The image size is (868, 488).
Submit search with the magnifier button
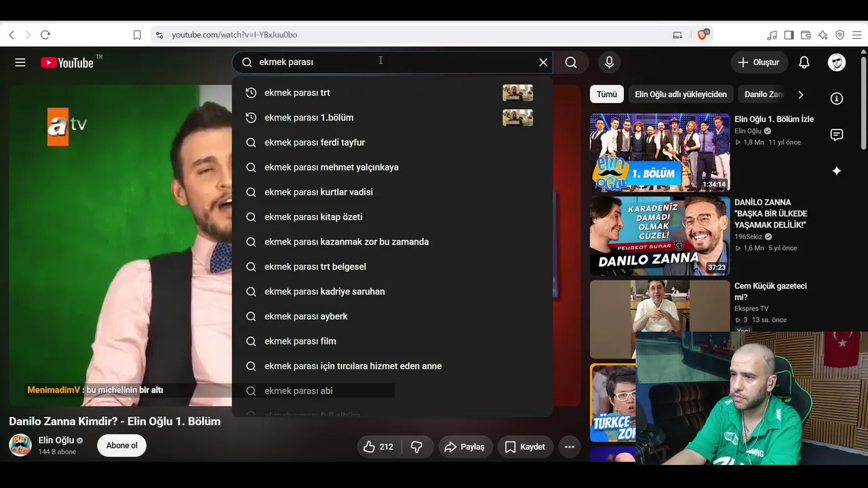[x=571, y=62]
